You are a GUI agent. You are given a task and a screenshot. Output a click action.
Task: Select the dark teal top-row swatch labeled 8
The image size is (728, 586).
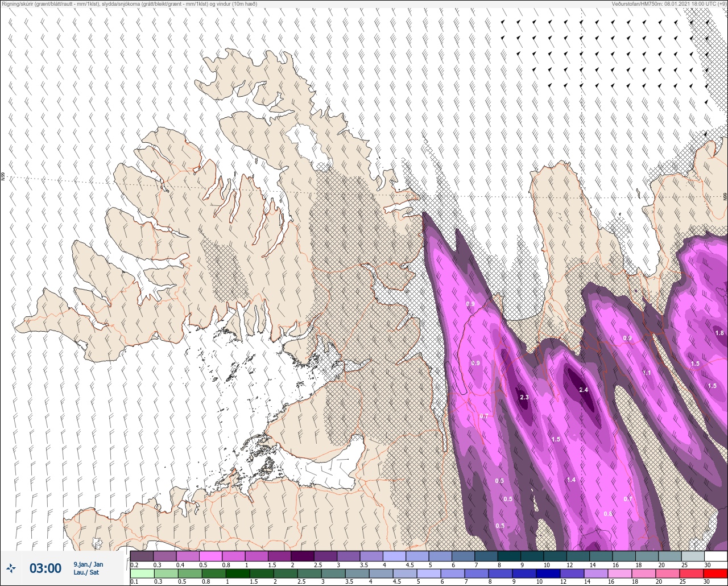click(x=509, y=556)
